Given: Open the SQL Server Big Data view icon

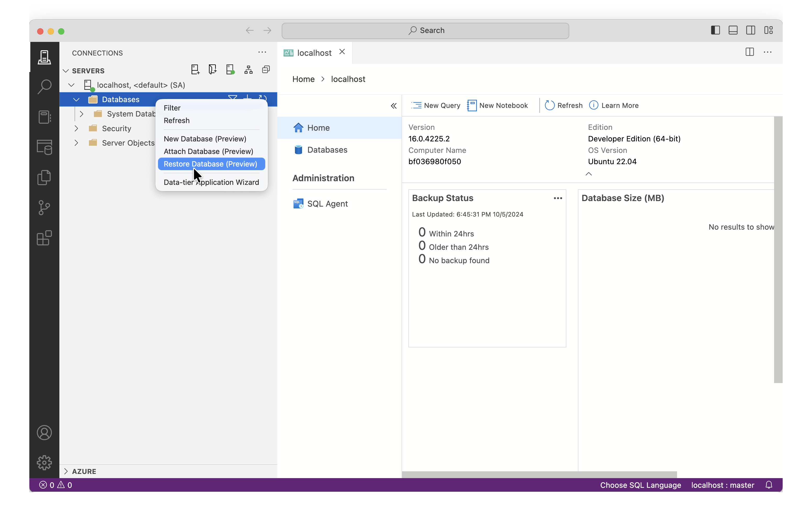Looking at the screenshot, I should pyautogui.click(x=44, y=147).
